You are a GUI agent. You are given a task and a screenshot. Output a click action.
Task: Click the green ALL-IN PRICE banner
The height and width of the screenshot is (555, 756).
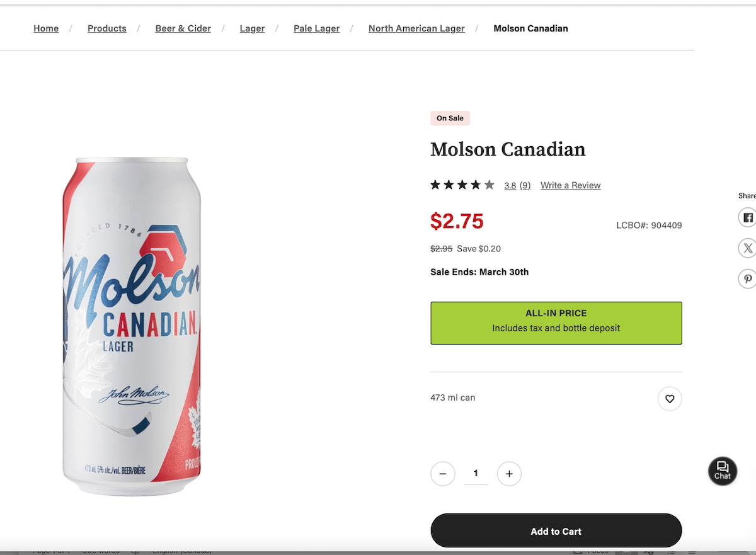[x=556, y=323]
